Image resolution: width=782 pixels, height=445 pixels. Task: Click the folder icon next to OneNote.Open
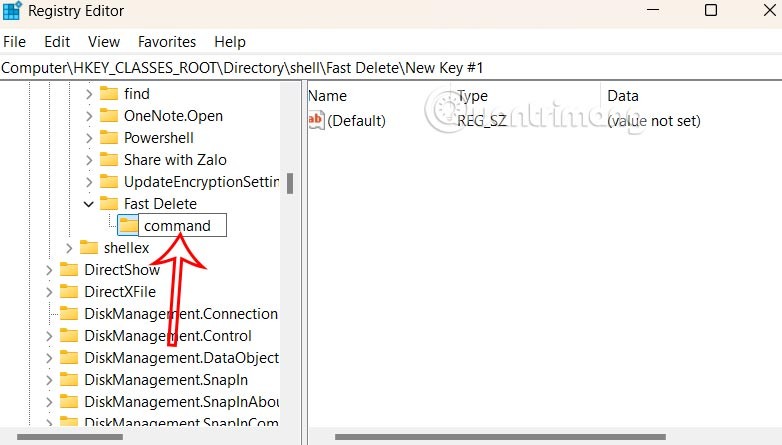click(x=109, y=115)
